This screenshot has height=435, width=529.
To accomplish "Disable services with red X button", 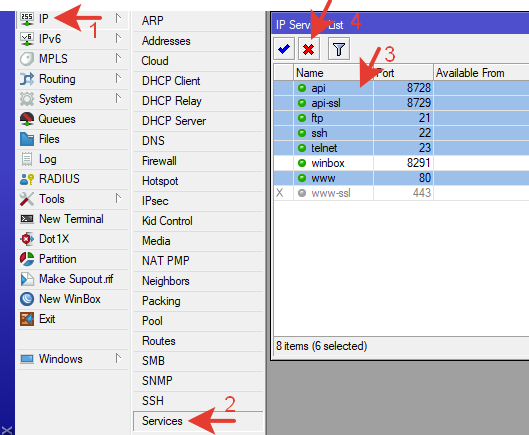I will 308,49.
